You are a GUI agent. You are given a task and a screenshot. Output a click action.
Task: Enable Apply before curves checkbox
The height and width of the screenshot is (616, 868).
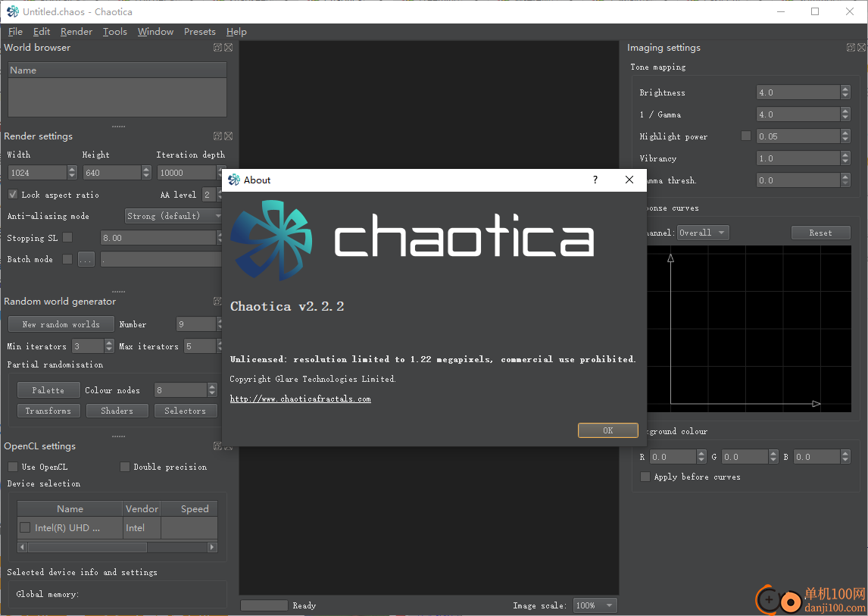(645, 477)
